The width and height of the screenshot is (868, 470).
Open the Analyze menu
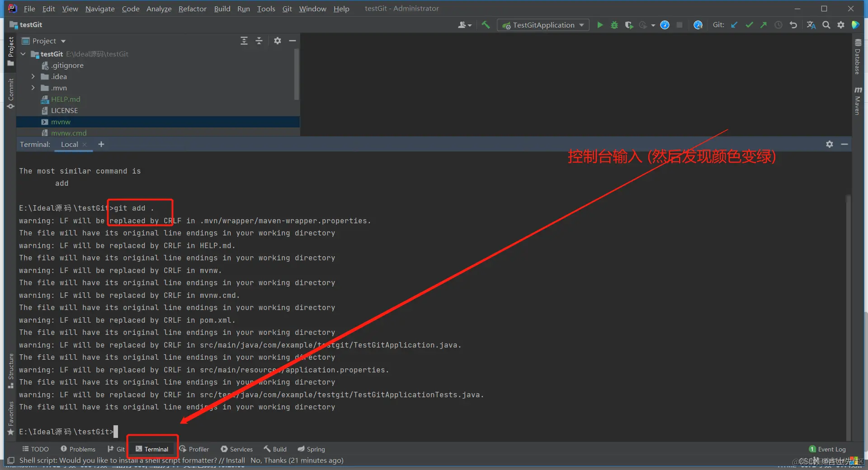point(159,9)
